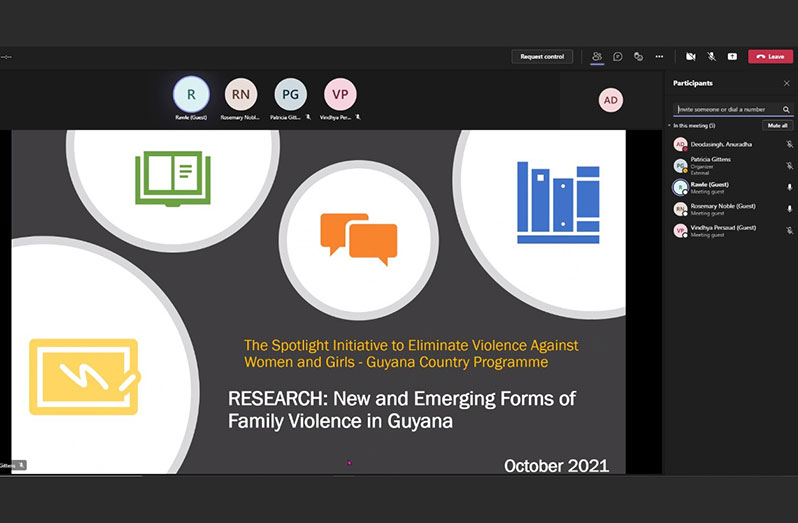Click the mute indicator on Patricia Gittens' top tile
Image resolution: width=798 pixels, height=523 pixels.
click(x=308, y=117)
